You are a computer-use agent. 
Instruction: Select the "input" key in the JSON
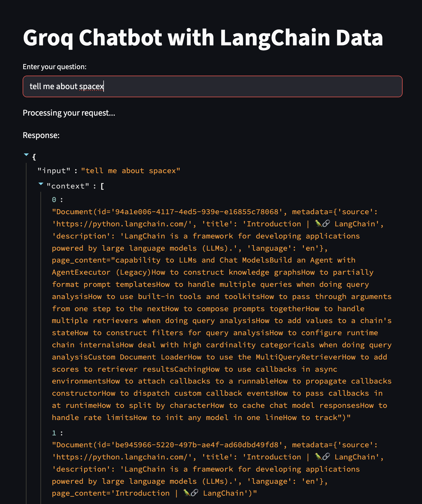pos(54,171)
